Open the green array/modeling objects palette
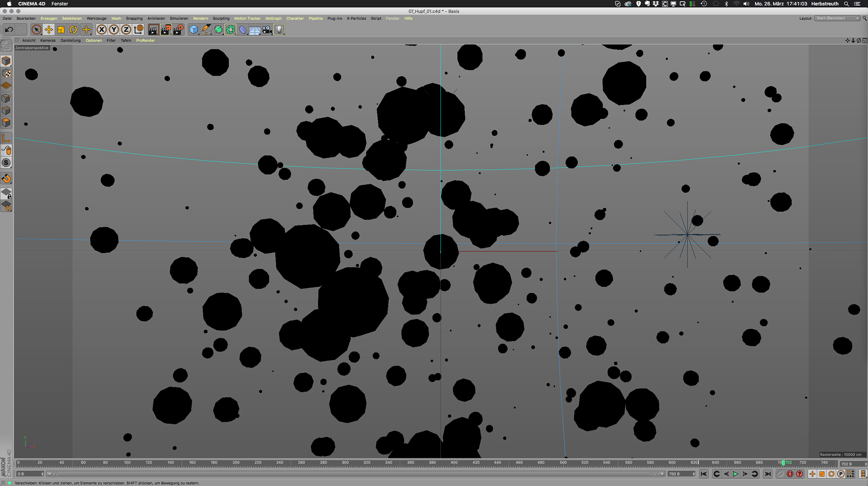This screenshot has height=486, width=868. pyautogui.click(x=231, y=30)
